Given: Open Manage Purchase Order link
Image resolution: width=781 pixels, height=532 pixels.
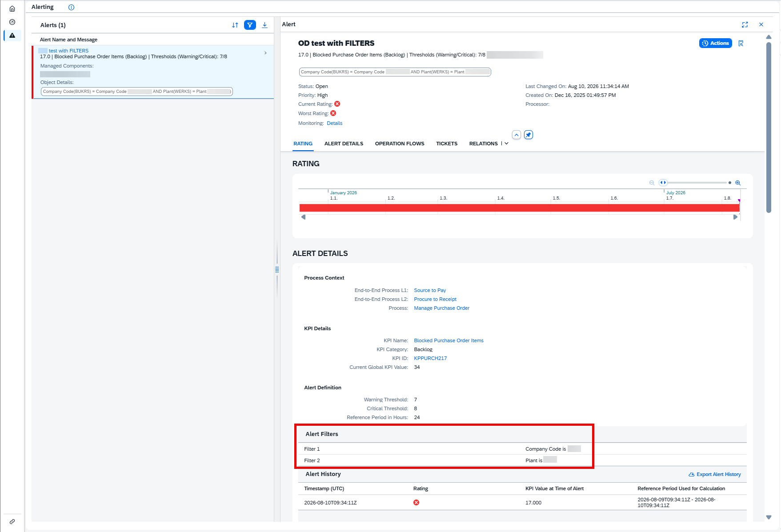Looking at the screenshot, I should pos(441,308).
